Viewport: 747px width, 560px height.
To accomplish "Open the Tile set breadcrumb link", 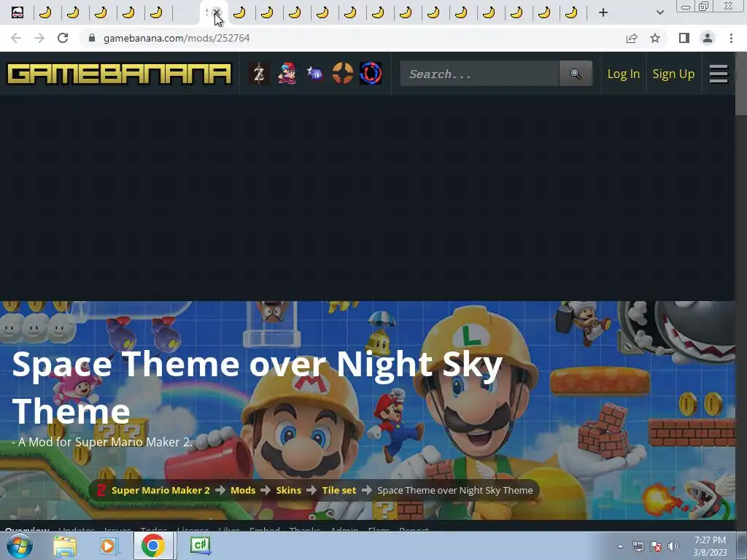I will point(338,491).
